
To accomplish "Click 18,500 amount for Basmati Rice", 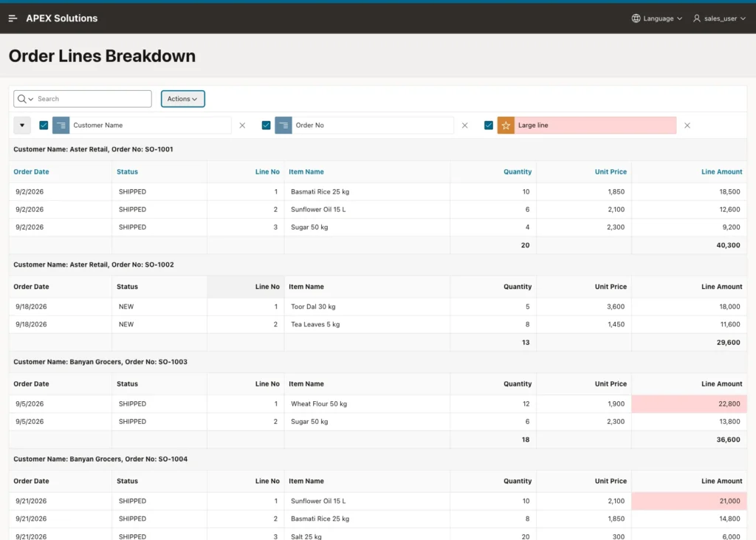I will [x=729, y=192].
